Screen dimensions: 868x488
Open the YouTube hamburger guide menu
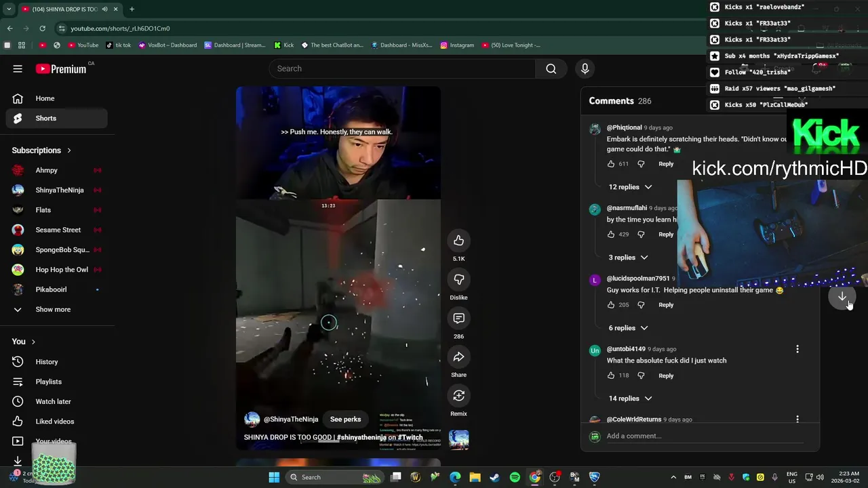18,68
